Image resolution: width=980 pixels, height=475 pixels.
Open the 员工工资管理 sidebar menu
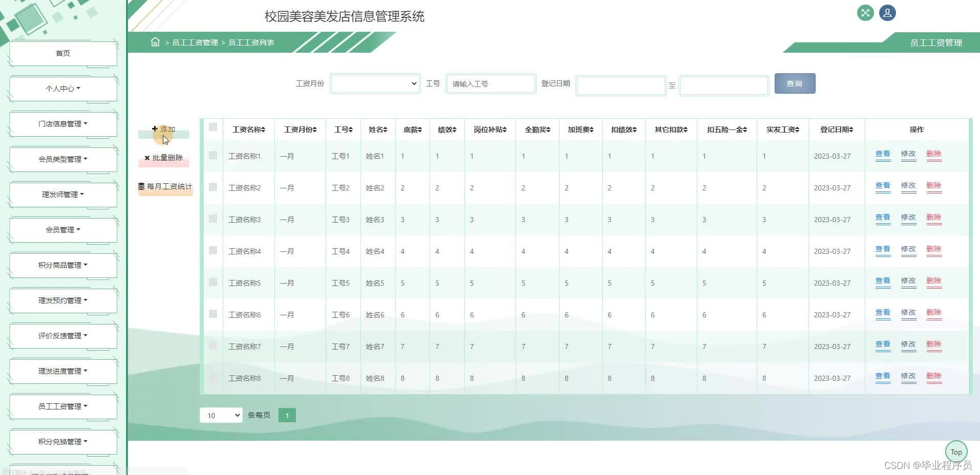pos(63,406)
